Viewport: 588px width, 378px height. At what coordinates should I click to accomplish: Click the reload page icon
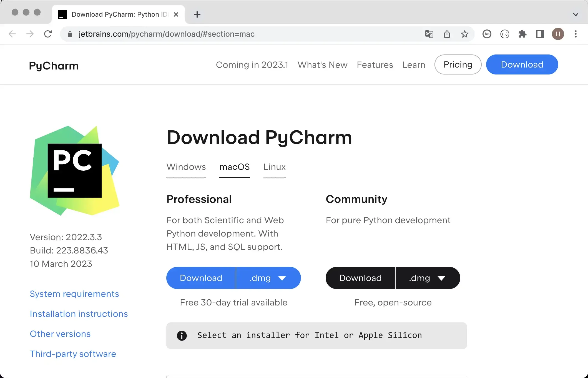(x=47, y=34)
